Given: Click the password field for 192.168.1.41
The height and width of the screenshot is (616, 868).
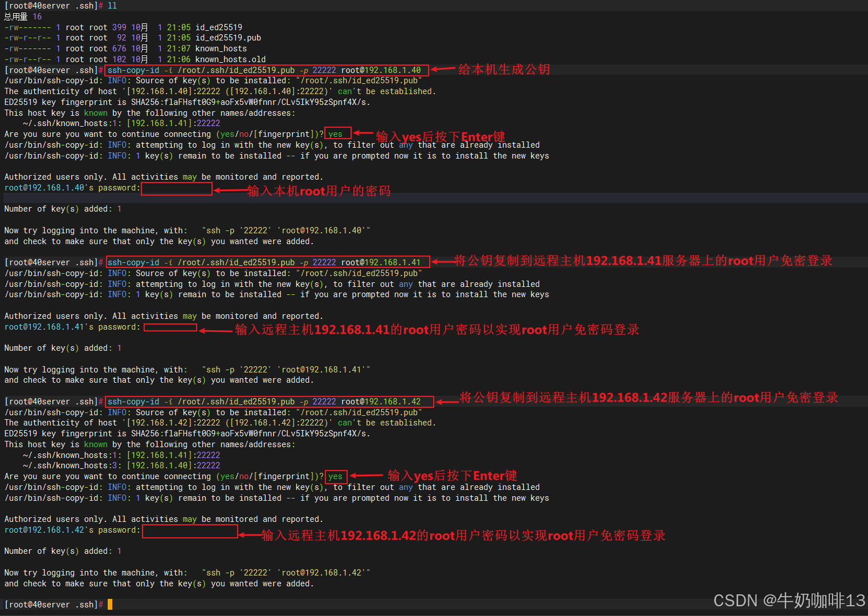Looking at the screenshot, I should (169, 327).
